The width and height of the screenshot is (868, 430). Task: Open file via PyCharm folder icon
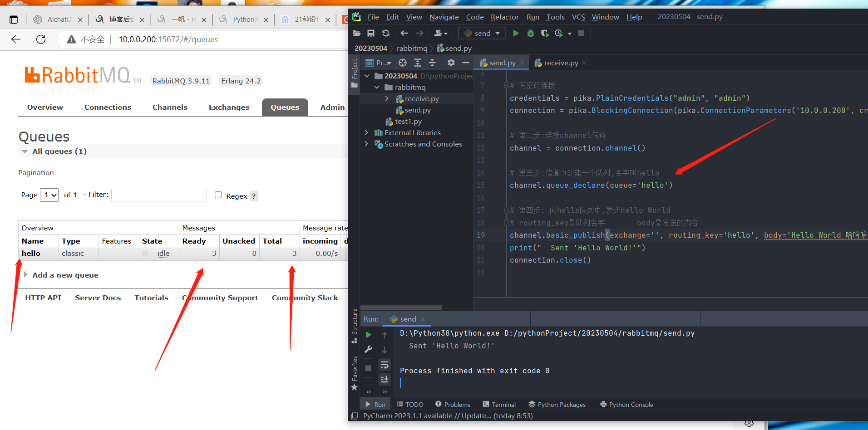tap(357, 33)
